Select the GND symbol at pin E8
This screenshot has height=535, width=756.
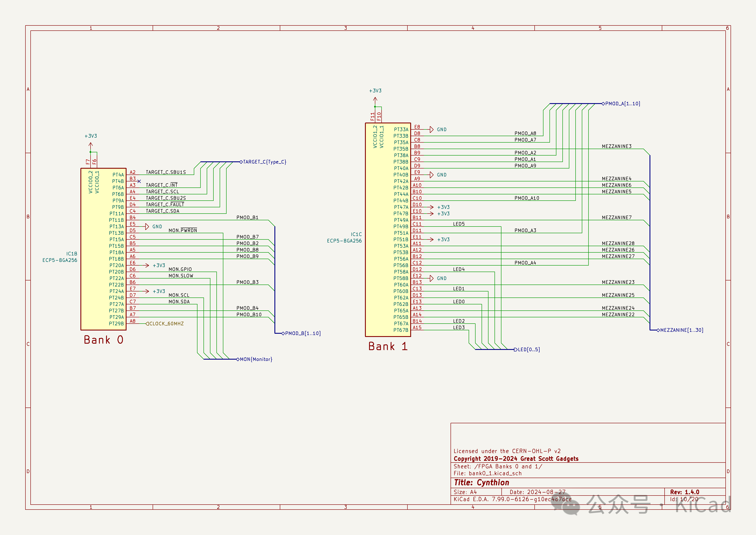tap(432, 129)
